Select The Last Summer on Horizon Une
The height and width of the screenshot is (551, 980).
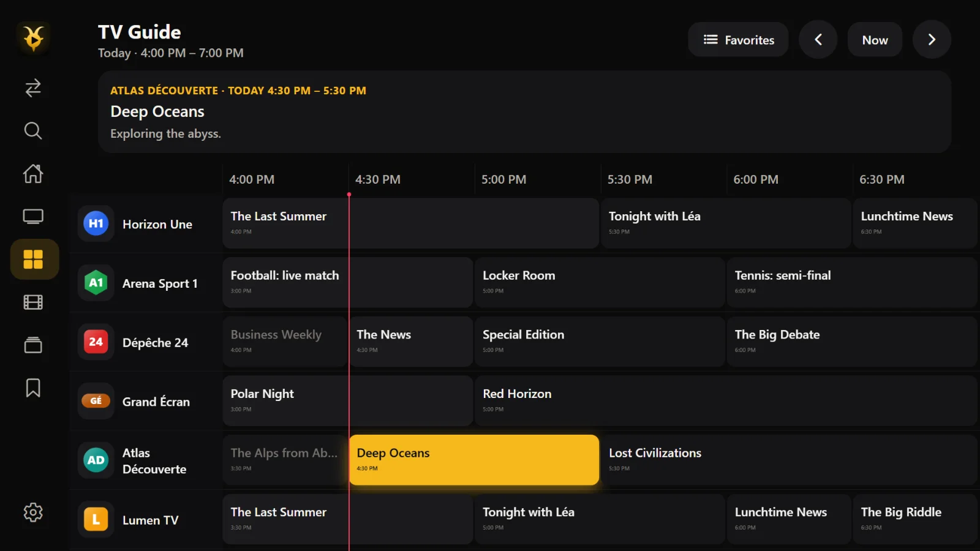(411, 223)
